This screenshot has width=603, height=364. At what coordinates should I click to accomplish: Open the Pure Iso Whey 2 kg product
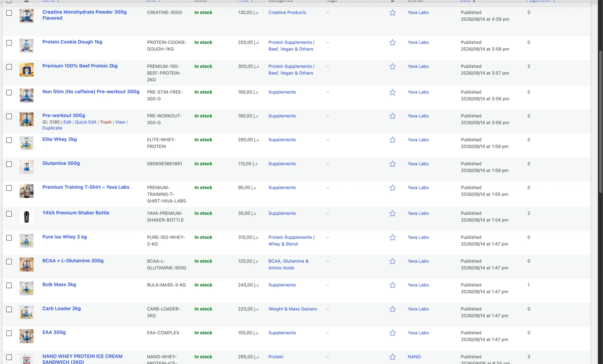pos(65,237)
